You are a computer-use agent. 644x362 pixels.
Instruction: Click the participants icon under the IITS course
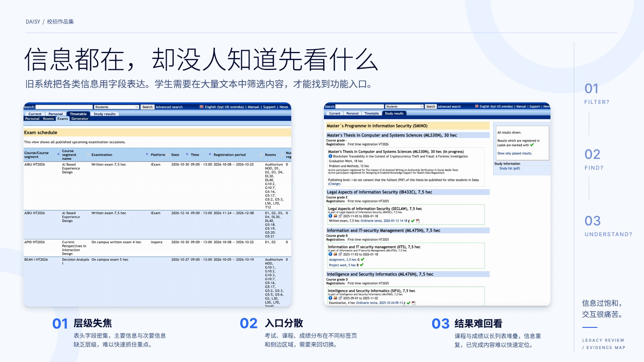(335, 254)
